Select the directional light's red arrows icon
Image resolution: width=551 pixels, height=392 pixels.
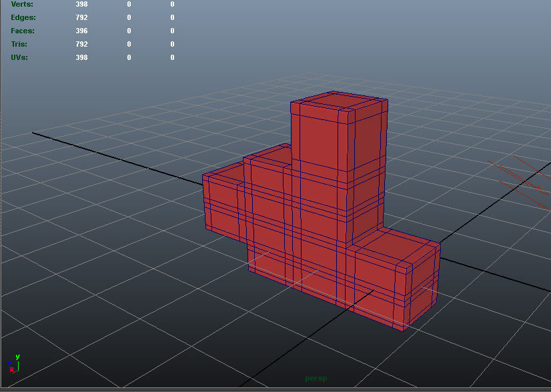tap(520, 183)
